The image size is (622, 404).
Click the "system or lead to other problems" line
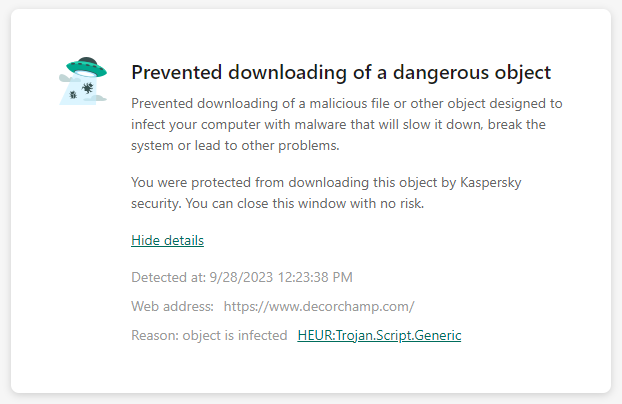click(235, 145)
